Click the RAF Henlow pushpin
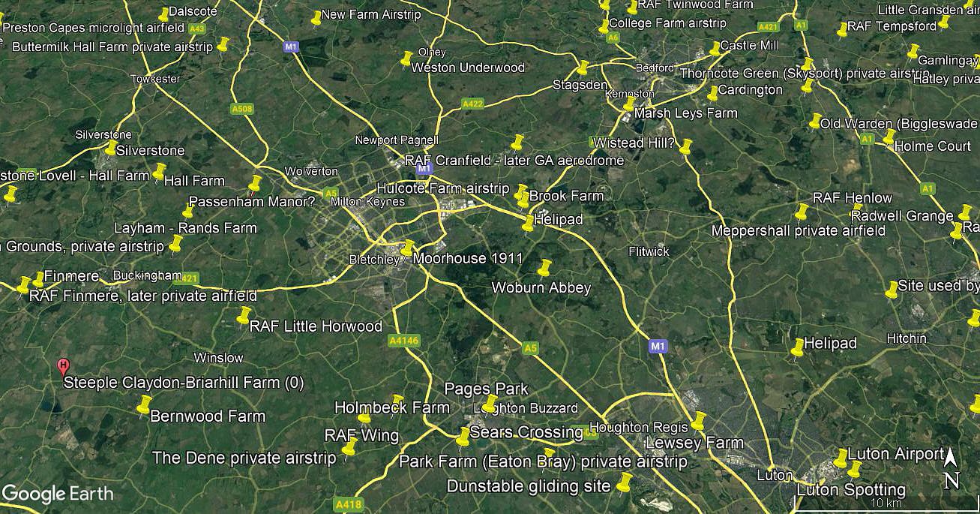980x514 pixels. pos(802,211)
